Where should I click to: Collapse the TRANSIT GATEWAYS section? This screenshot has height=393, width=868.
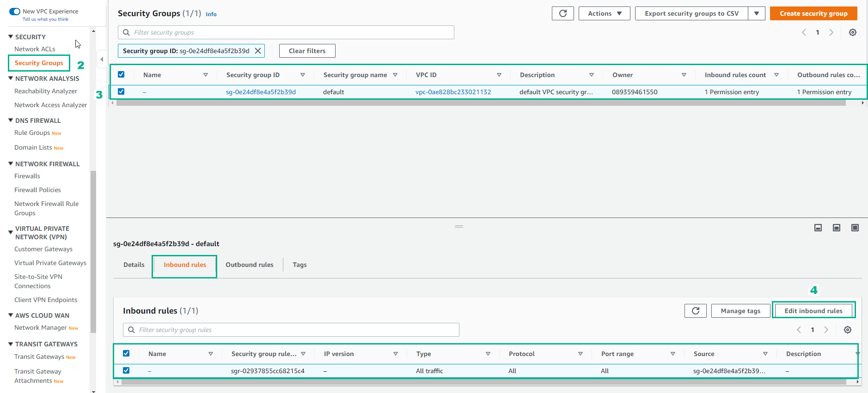coord(11,344)
